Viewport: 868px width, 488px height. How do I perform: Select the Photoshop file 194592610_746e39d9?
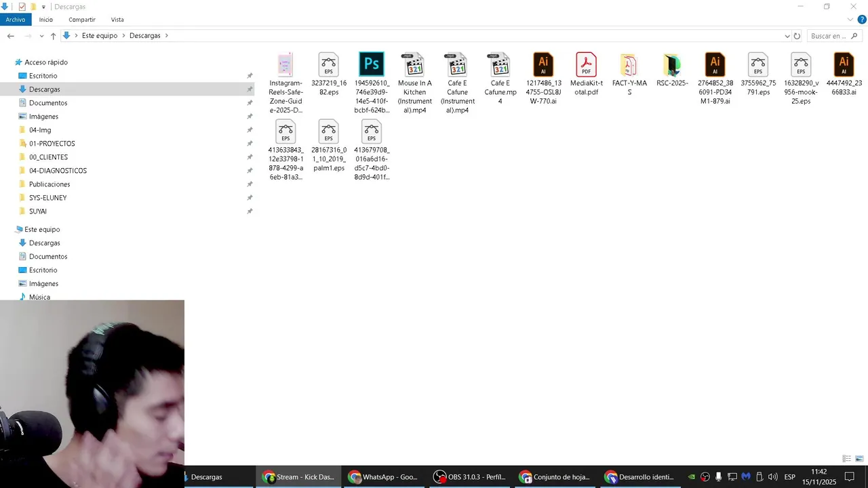point(372,83)
